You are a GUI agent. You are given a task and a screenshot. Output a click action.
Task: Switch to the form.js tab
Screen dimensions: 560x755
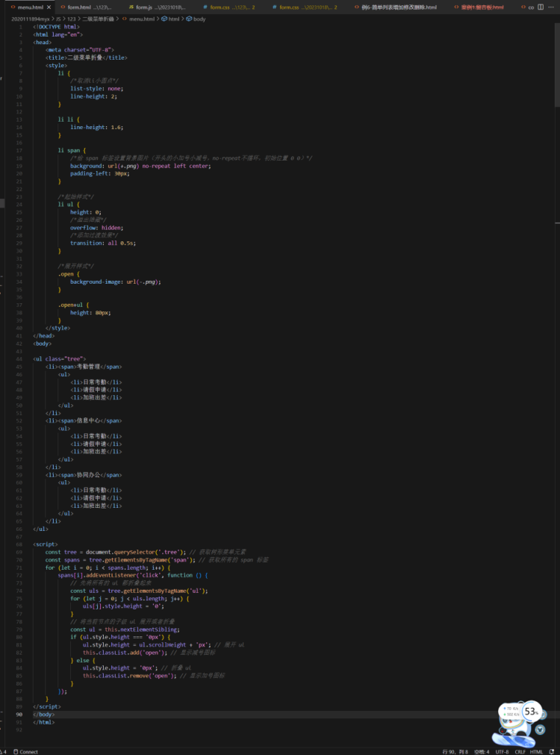(159, 7)
